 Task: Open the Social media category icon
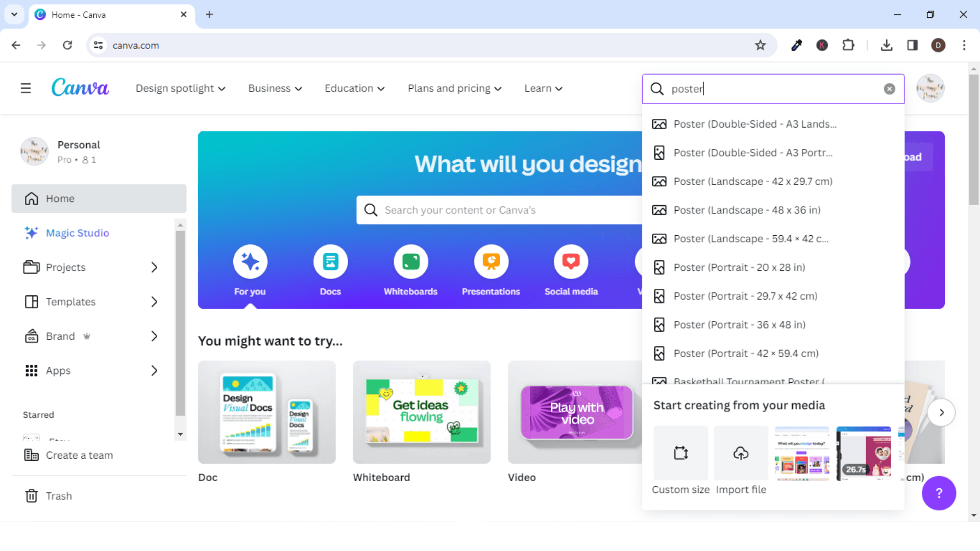(571, 262)
